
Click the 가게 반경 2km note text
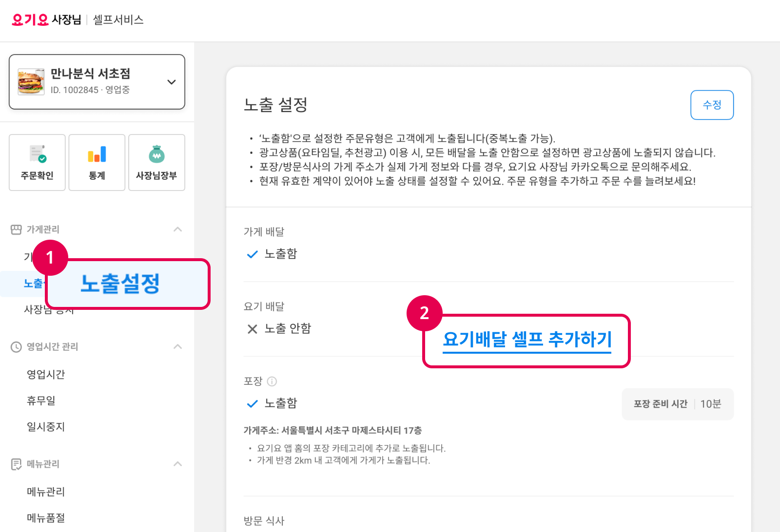343,460
